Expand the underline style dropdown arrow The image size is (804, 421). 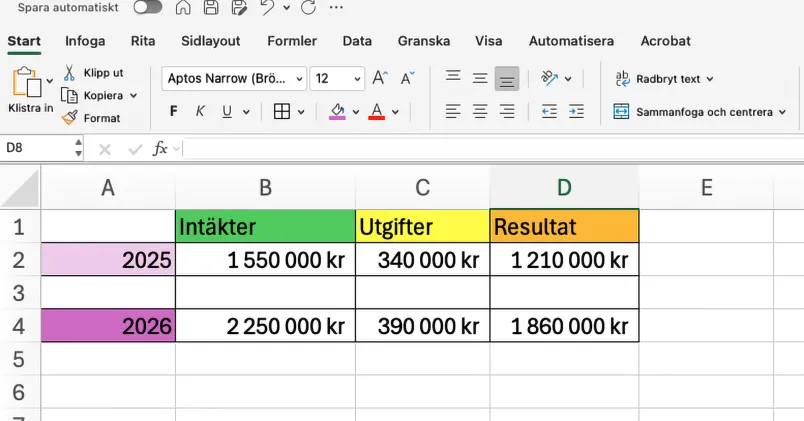pyautogui.click(x=246, y=112)
